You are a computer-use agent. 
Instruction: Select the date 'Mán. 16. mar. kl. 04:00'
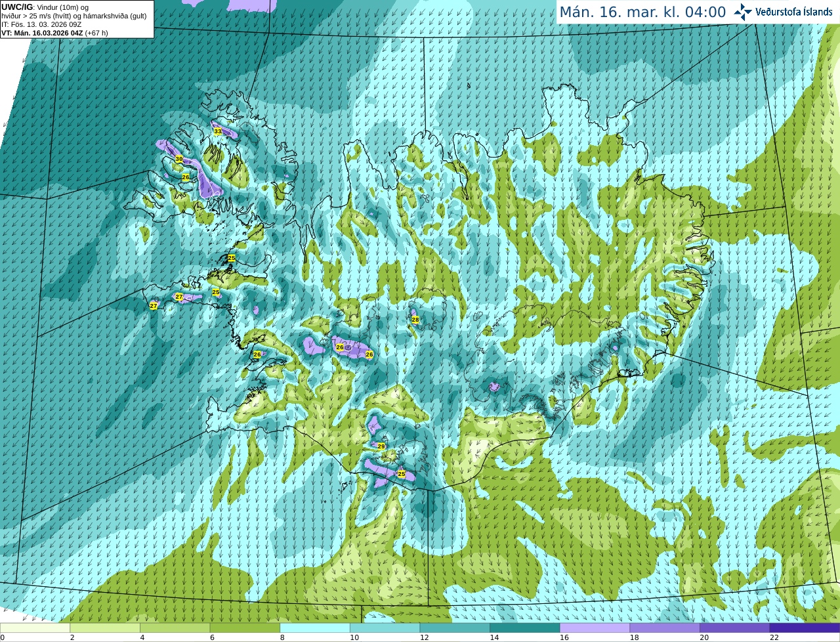coord(642,12)
